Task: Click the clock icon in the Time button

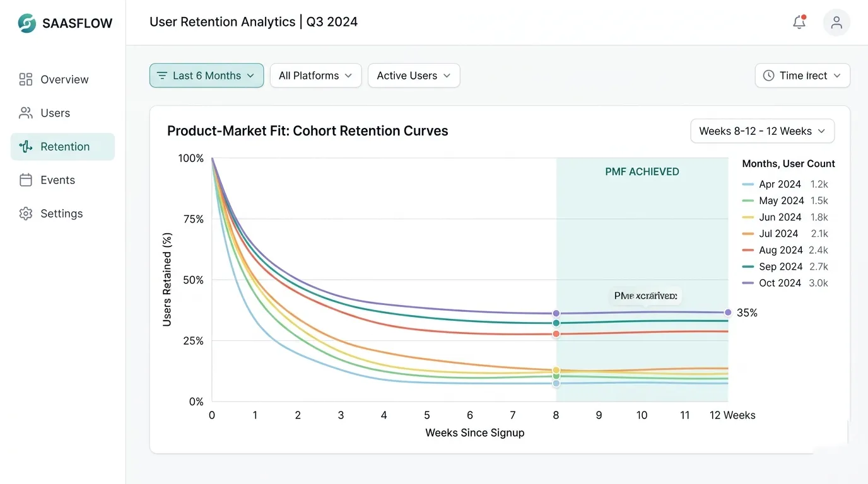Action: click(768, 76)
